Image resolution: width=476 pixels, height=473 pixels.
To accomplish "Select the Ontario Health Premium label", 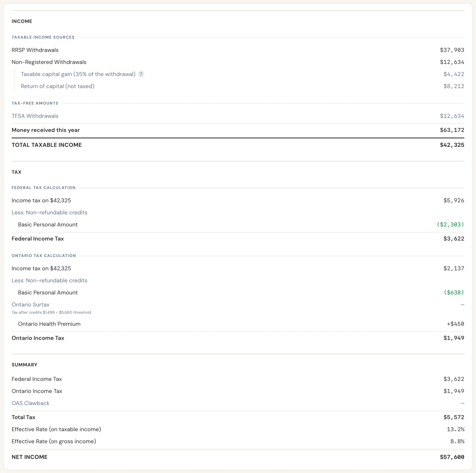I will tap(49, 324).
